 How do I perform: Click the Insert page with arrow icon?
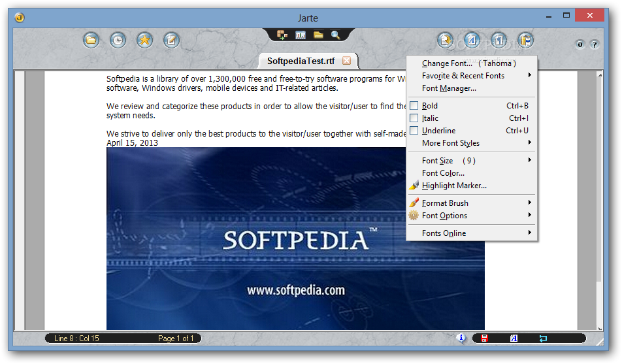pos(446,40)
